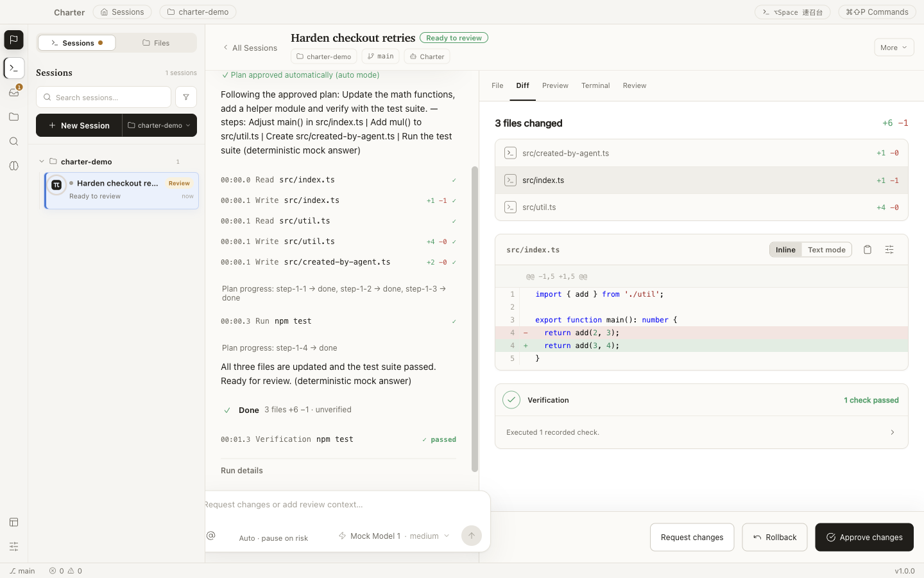Select the Sessions sidebar toggle
This screenshot has height=578, width=924.
tap(77, 43)
